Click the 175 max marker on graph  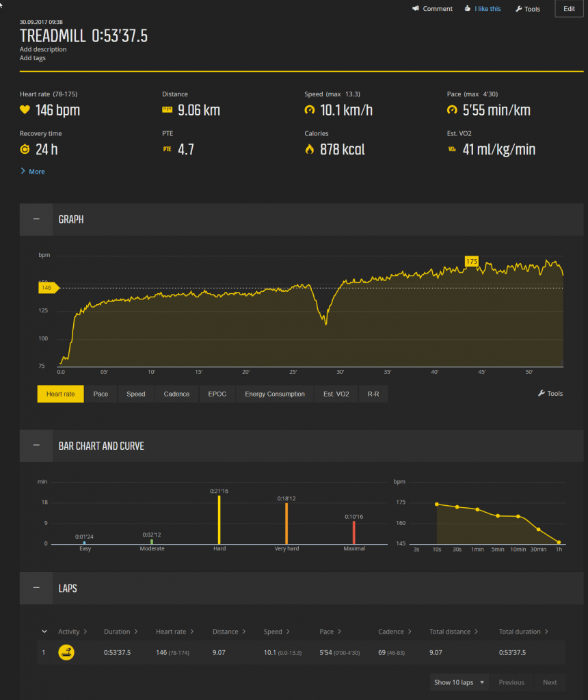tap(471, 261)
